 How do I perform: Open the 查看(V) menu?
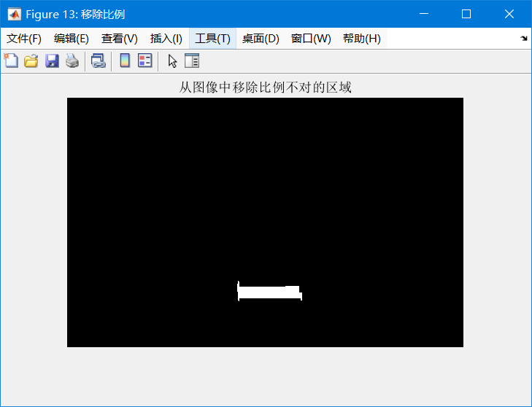point(120,39)
